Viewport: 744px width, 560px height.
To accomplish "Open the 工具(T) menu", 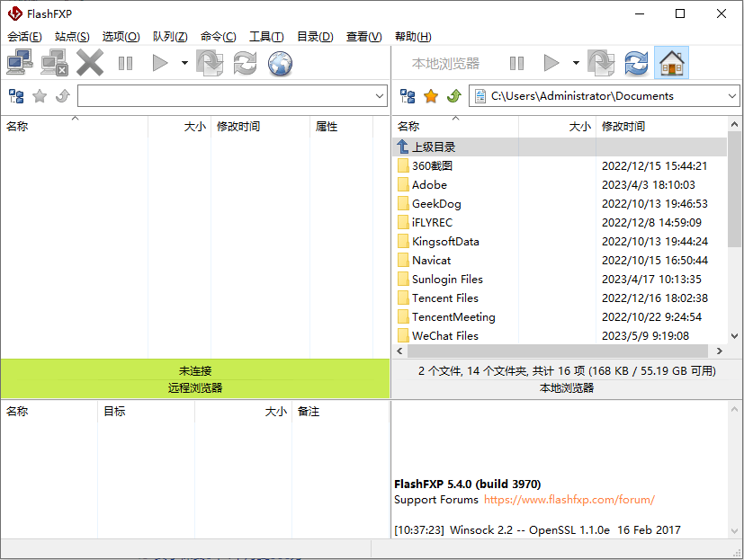I will pyautogui.click(x=266, y=37).
